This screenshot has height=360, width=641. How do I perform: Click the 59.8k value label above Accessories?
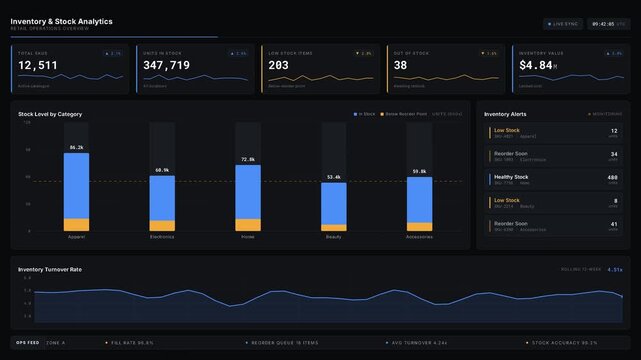(x=419, y=171)
